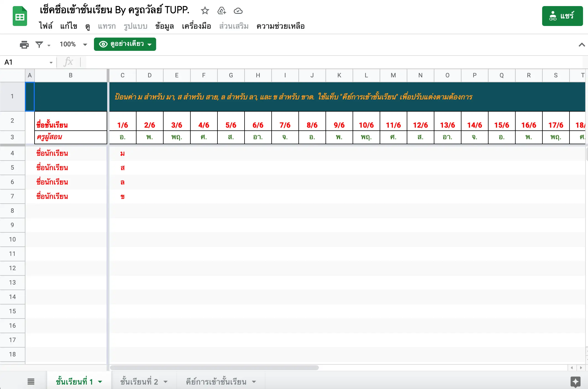The image size is (588, 389).
Task: Click the แชร์ share button
Action: pos(562,16)
